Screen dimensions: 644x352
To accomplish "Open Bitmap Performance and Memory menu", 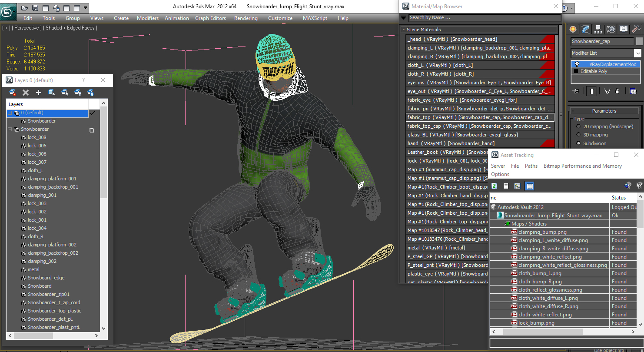I will (582, 166).
